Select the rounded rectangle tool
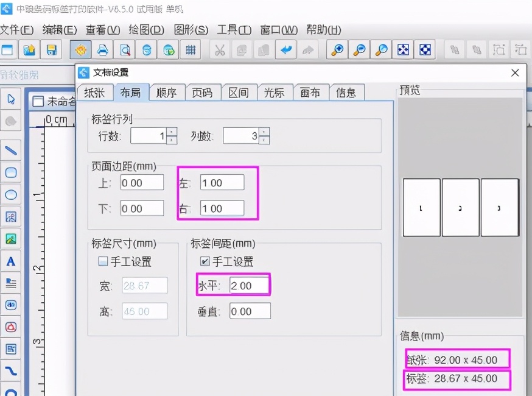532x396 pixels. pos(11,172)
